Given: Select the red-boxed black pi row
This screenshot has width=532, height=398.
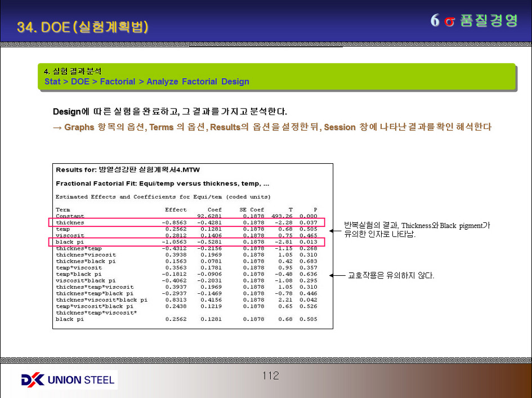Looking at the screenshot, I should 186,242.
